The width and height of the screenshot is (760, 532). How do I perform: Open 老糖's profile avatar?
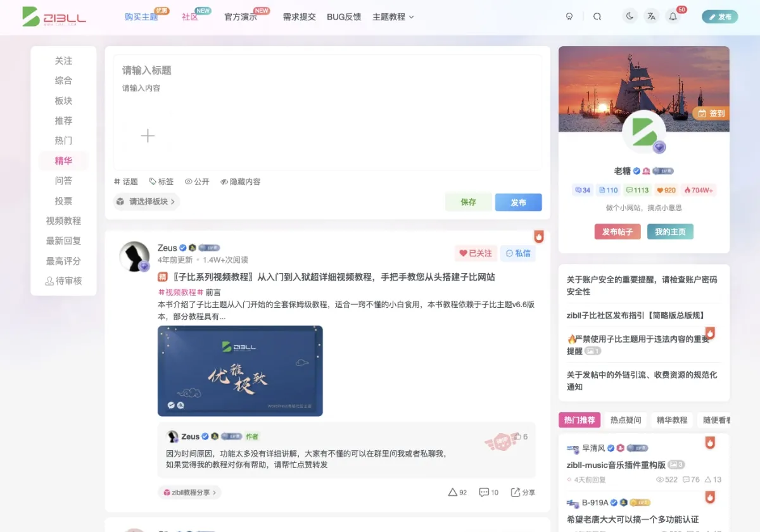coord(644,132)
